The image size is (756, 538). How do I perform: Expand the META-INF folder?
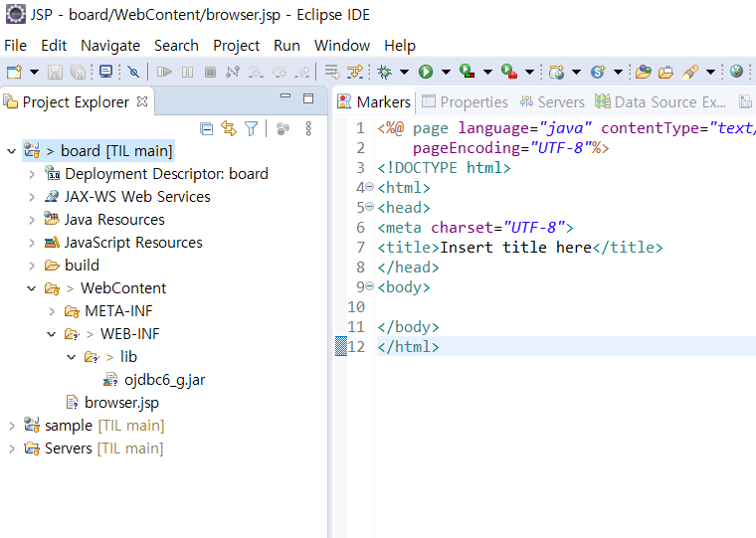[x=52, y=311]
